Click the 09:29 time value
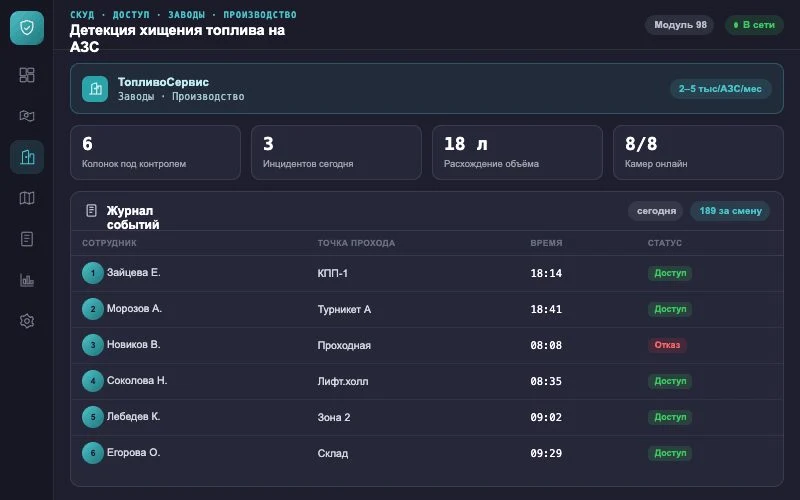This screenshot has width=800, height=500. click(546, 453)
